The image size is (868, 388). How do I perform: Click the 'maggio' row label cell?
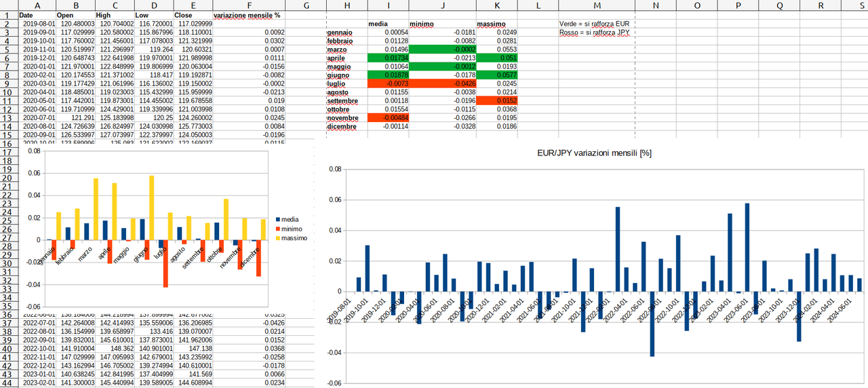[x=347, y=66]
